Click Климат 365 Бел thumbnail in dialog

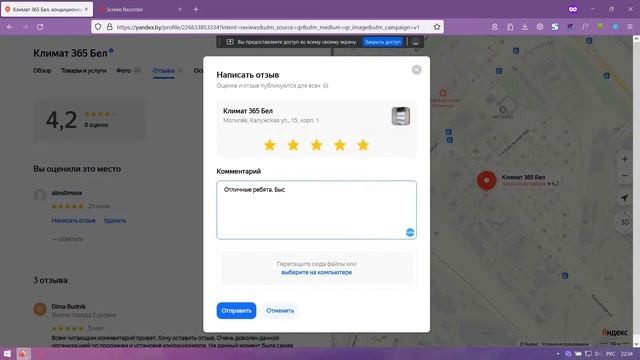pos(400,116)
